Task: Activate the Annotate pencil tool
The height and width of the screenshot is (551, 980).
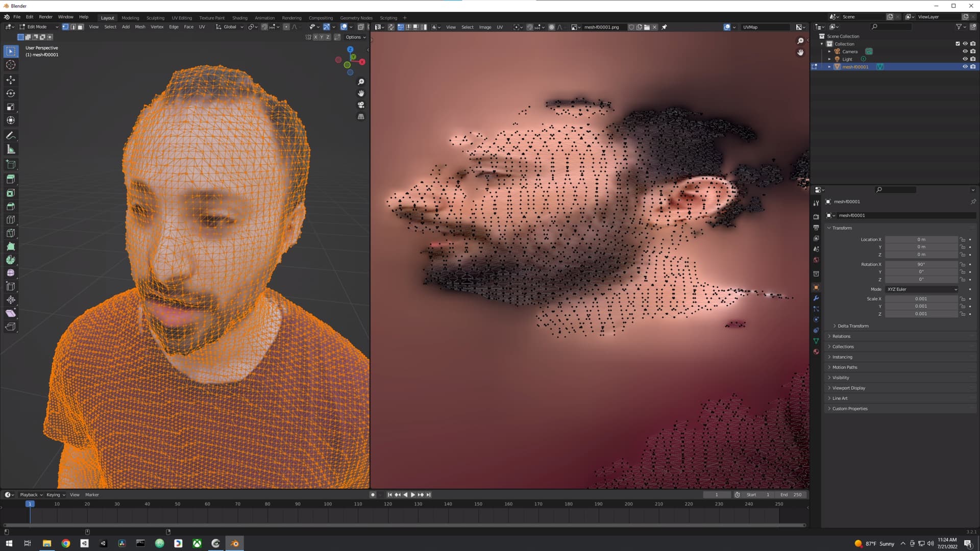Action: click(11, 136)
